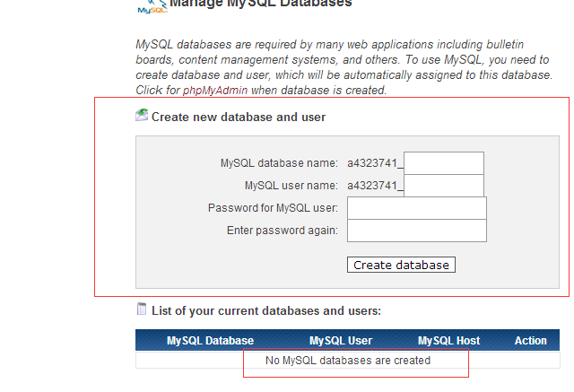Open the phpMyAdmin link
Image resolution: width=574 pixels, height=392 pixels.
coord(215,90)
